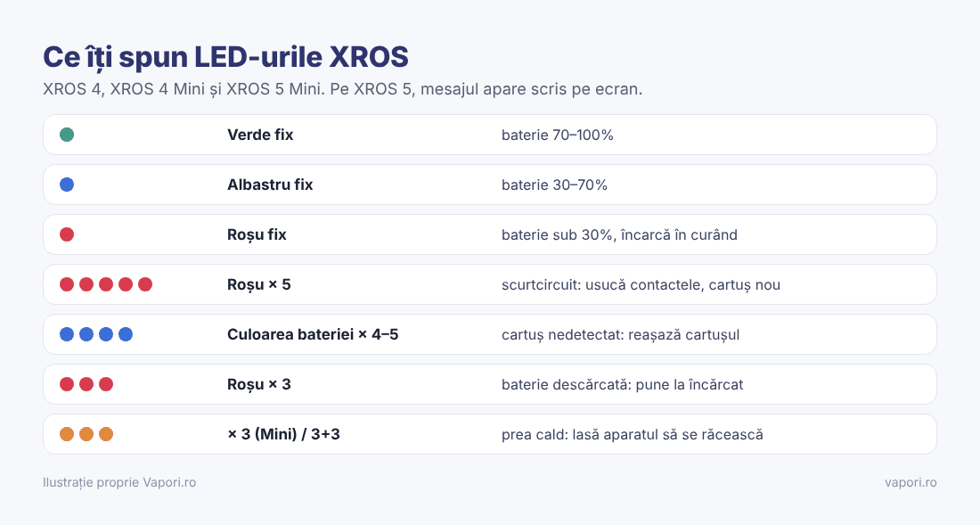Screen dimensions: 980x525
Task: Click the 'Verde fix' label
Action: tap(260, 135)
